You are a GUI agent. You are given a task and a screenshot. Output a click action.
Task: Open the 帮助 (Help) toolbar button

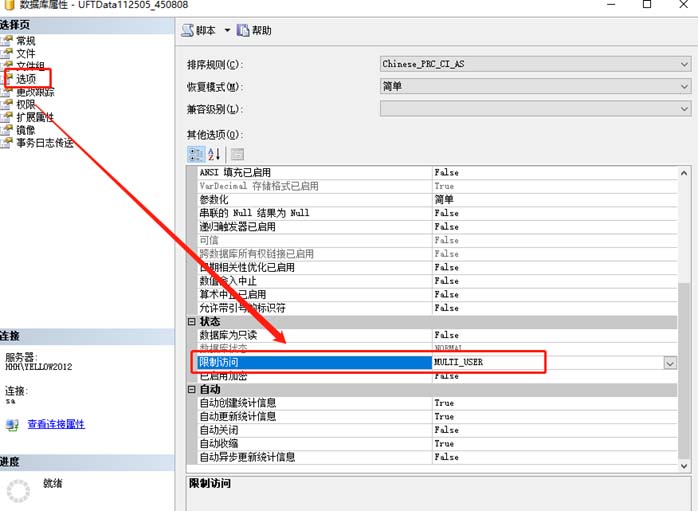tap(243, 31)
